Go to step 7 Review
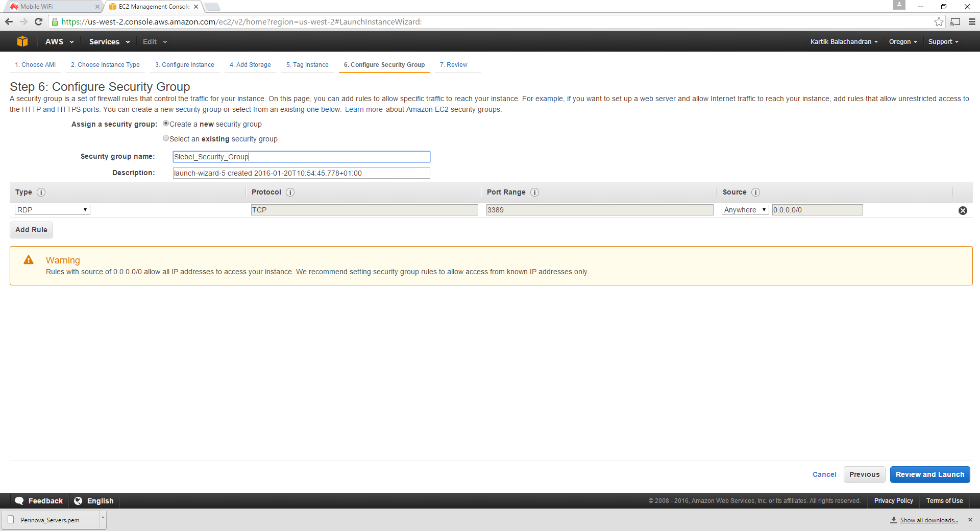 pos(454,65)
